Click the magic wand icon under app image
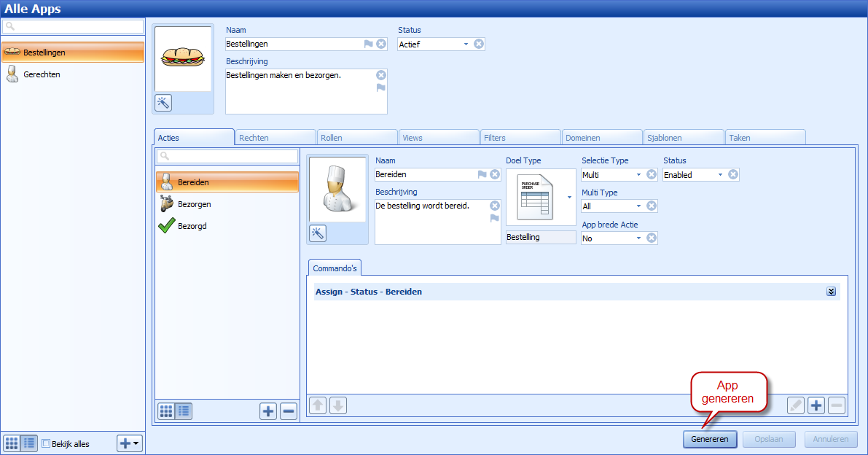Viewport: 868px width, 455px height. 163,102
